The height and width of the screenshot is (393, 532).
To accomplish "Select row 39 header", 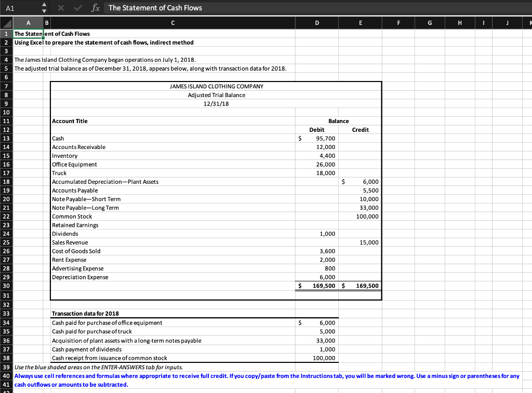I will point(5,367).
